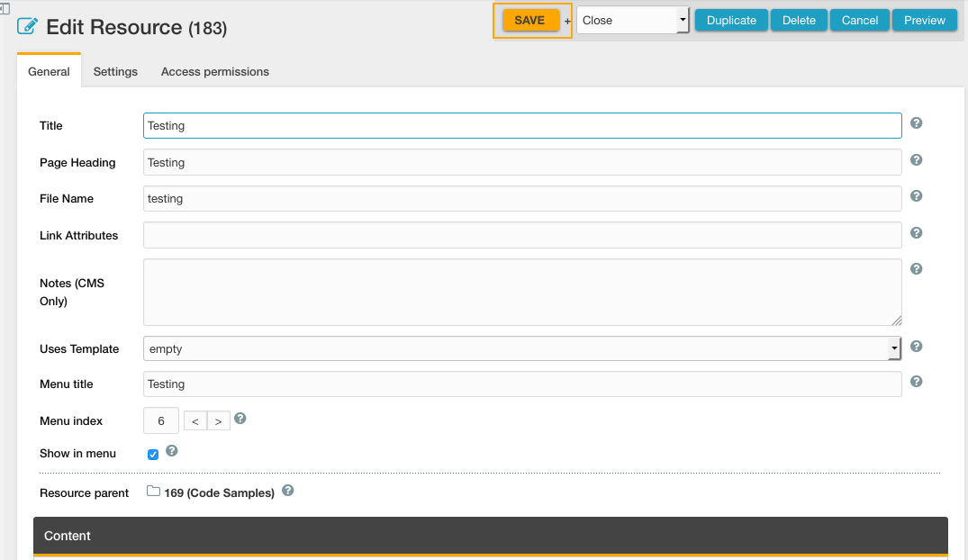Click the help icon next to Title
The height and width of the screenshot is (560, 968).
click(916, 123)
